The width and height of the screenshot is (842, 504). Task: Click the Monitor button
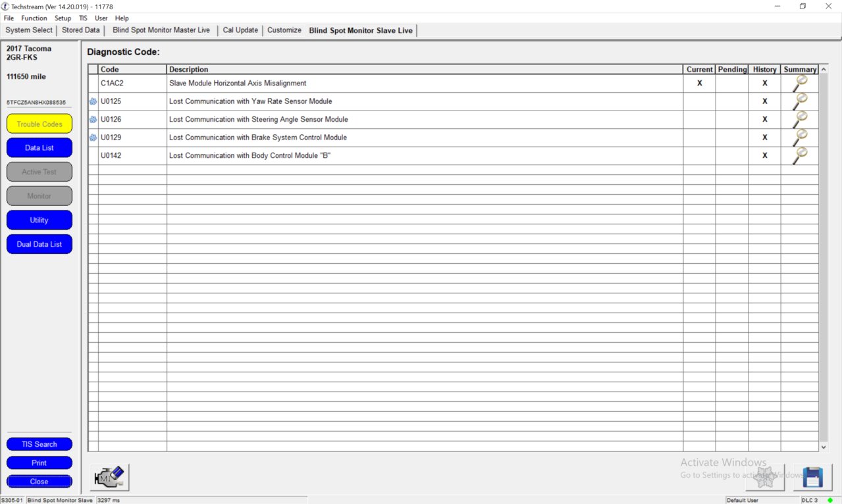39,196
